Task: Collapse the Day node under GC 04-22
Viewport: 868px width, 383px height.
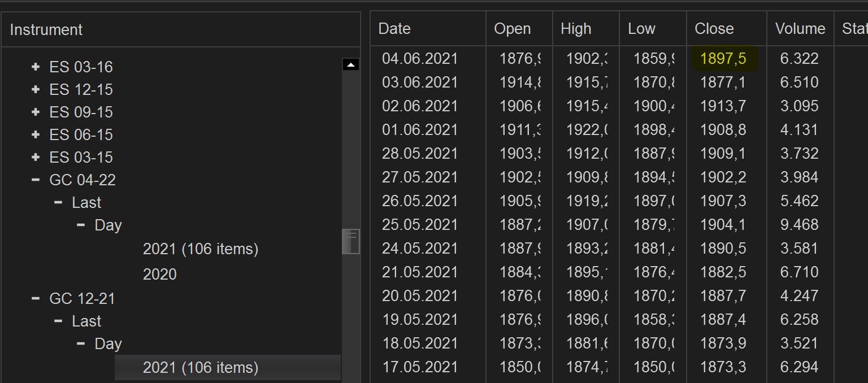Action: pyautogui.click(x=81, y=225)
